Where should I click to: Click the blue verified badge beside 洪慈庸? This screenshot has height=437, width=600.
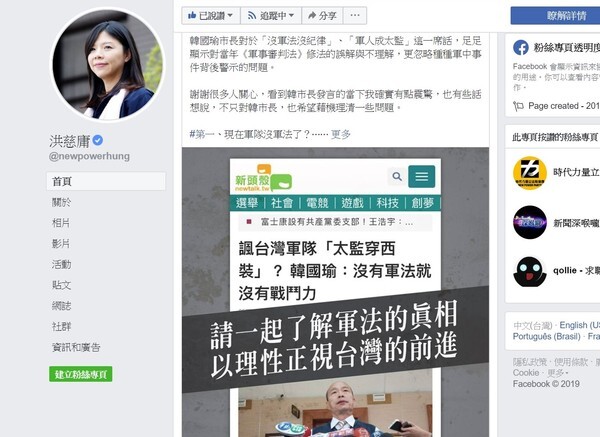[98, 140]
